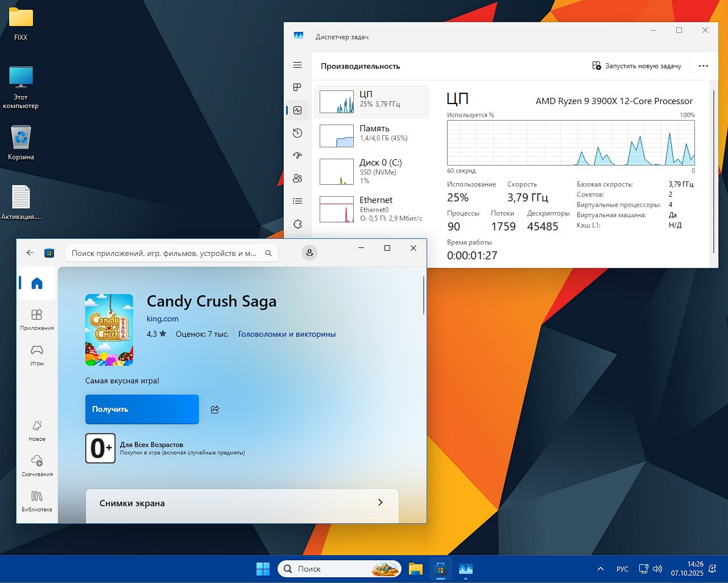The width and height of the screenshot is (728, 583).
Task: Open the Users page in Task Manager
Action: tap(297, 178)
